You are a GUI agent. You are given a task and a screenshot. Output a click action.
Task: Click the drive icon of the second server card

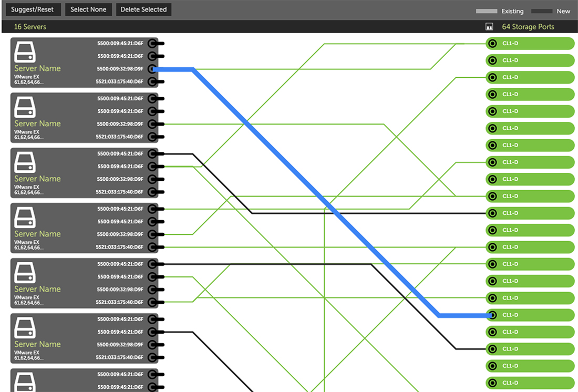(x=25, y=107)
